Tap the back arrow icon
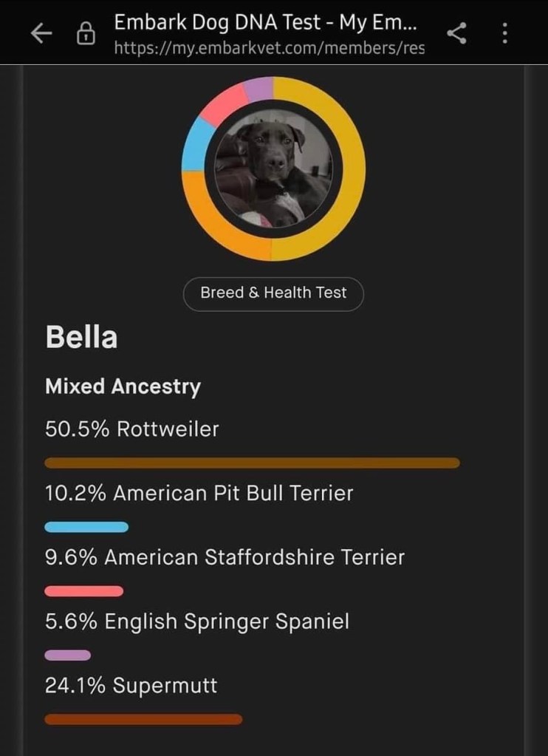Screen dimensions: 548x756 (41, 33)
